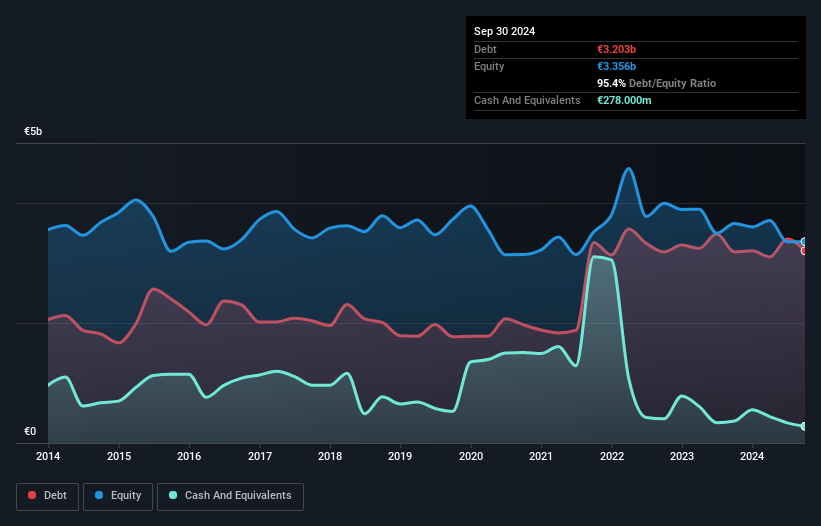
Task: Click the Equity label in tooltip
Action: [x=489, y=66]
